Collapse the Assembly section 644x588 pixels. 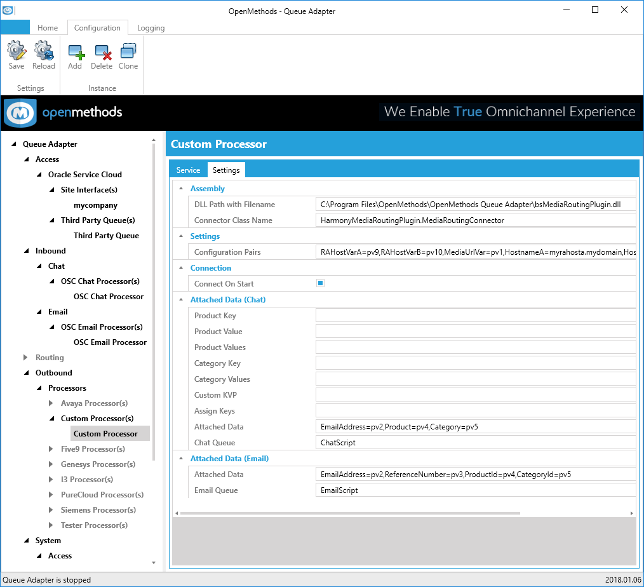click(181, 188)
